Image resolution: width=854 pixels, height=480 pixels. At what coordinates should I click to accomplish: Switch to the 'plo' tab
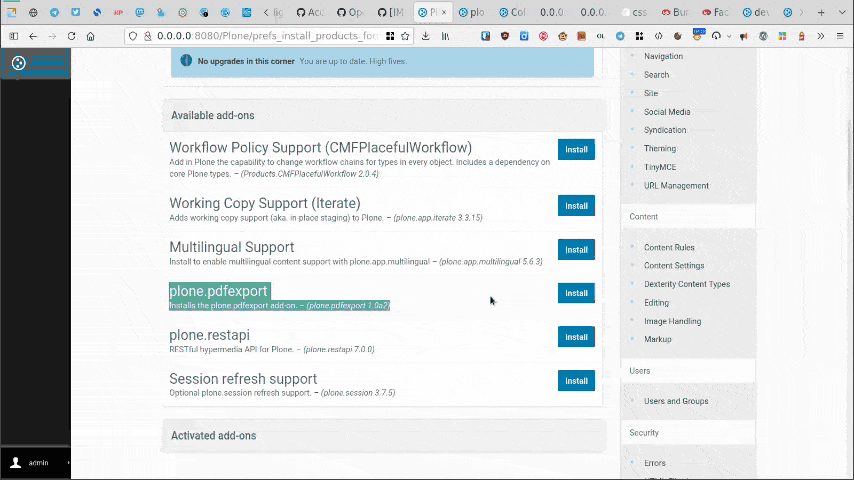[x=472, y=12]
